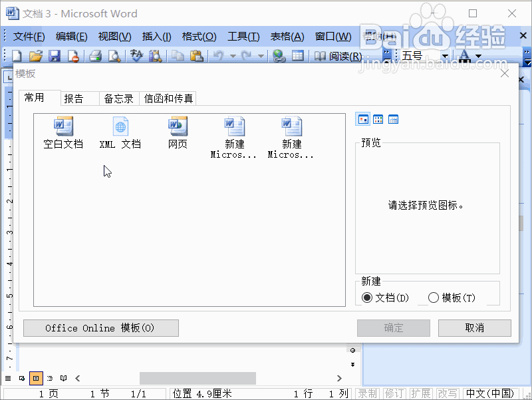The image size is (532, 400).
Task: Select the 模板(T) radio button
Action: point(434,298)
